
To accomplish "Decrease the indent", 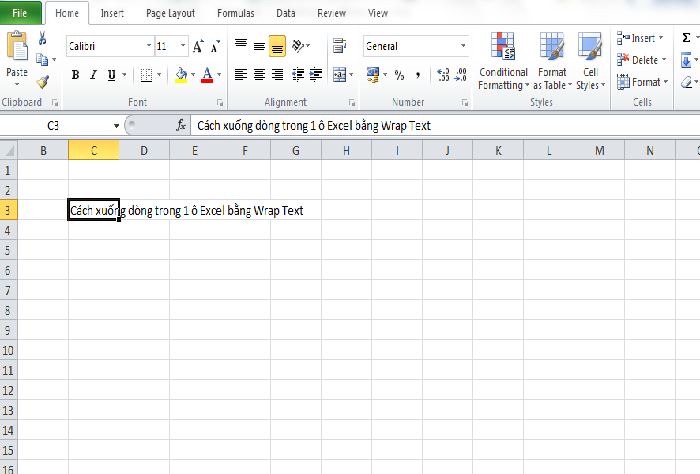I will (298, 75).
